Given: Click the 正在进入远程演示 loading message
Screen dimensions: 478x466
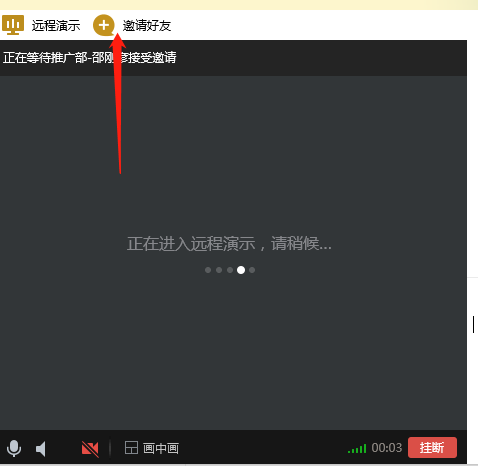Looking at the screenshot, I should pyautogui.click(x=229, y=243).
